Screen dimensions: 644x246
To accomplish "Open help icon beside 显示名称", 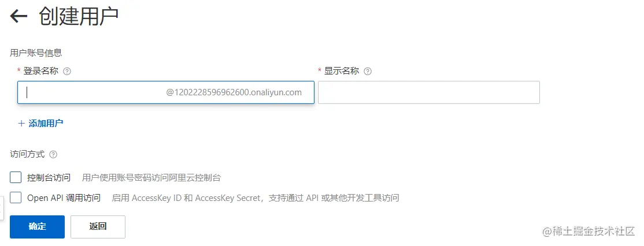I will [368, 72].
